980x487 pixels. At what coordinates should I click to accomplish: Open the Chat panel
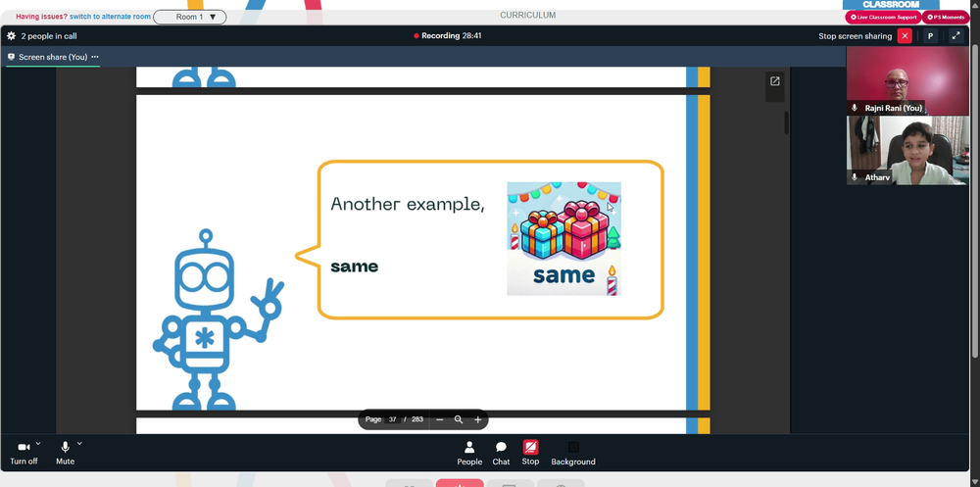click(501, 454)
